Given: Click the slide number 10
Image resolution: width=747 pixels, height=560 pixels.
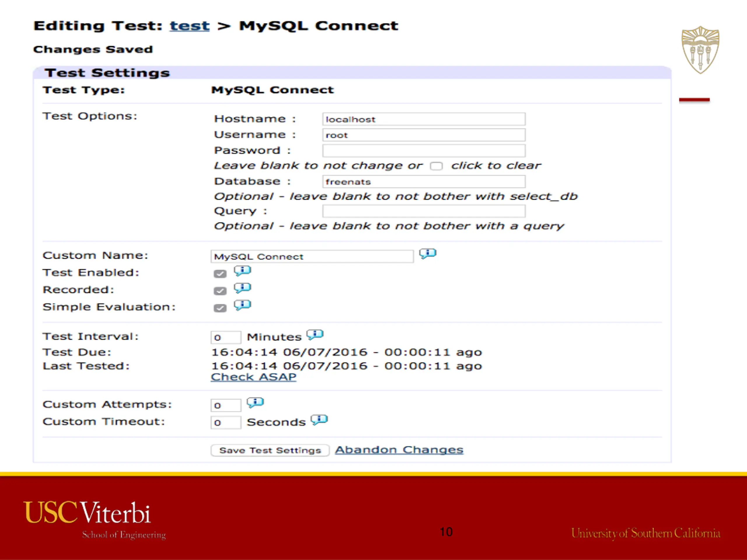Looking at the screenshot, I should 446,532.
